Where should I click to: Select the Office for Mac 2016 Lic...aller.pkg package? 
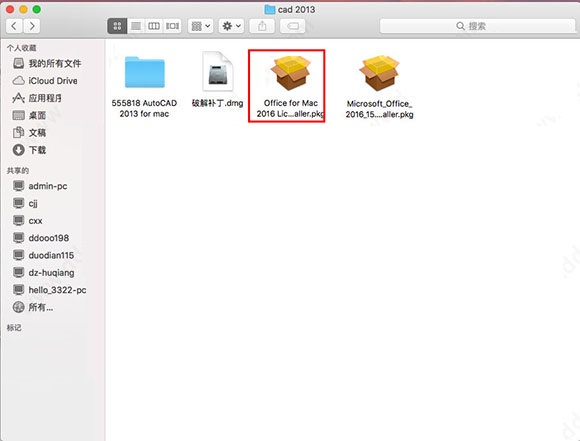coord(290,86)
